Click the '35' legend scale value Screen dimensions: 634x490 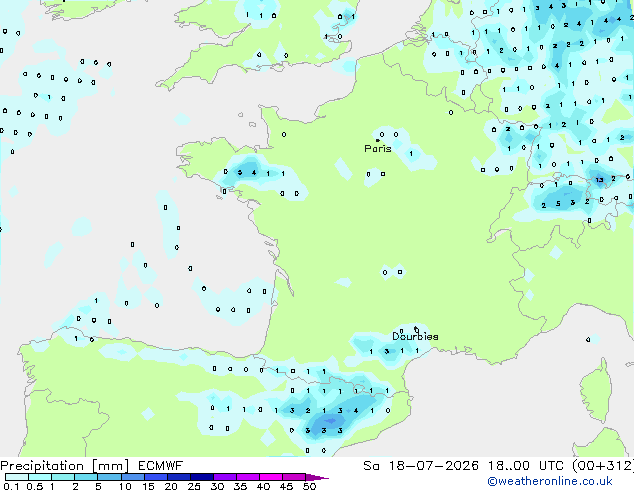[x=240, y=486]
